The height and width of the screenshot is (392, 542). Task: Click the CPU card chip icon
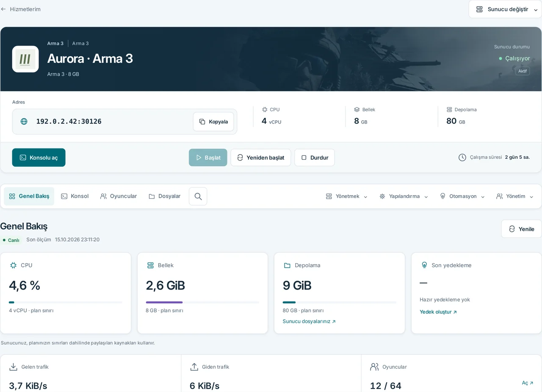[x=13, y=265]
